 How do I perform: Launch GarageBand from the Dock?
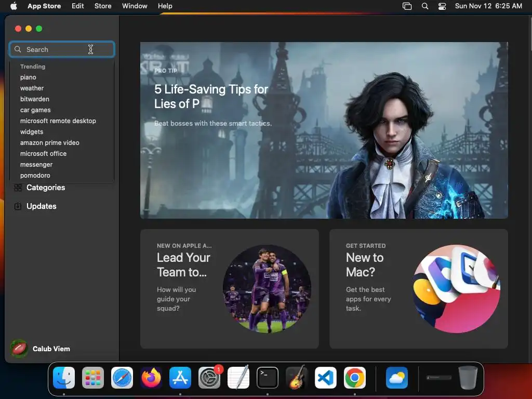(x=297, y=378)
